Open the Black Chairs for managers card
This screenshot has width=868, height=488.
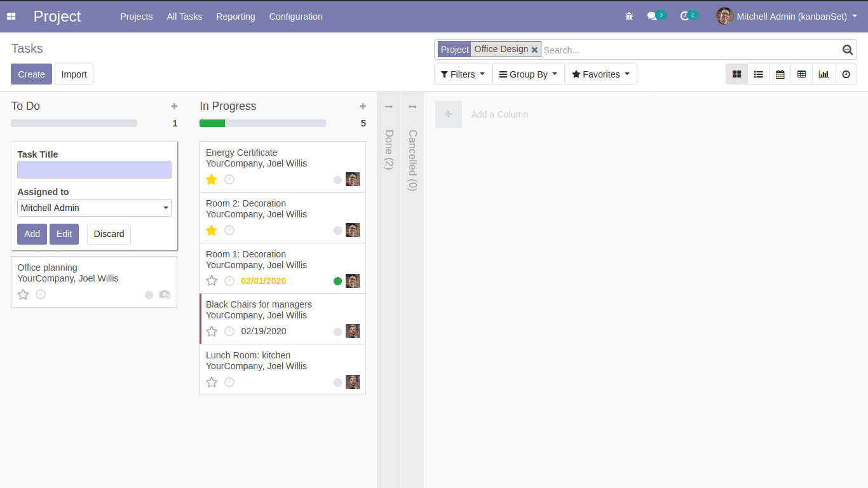(x=283, y=319)
